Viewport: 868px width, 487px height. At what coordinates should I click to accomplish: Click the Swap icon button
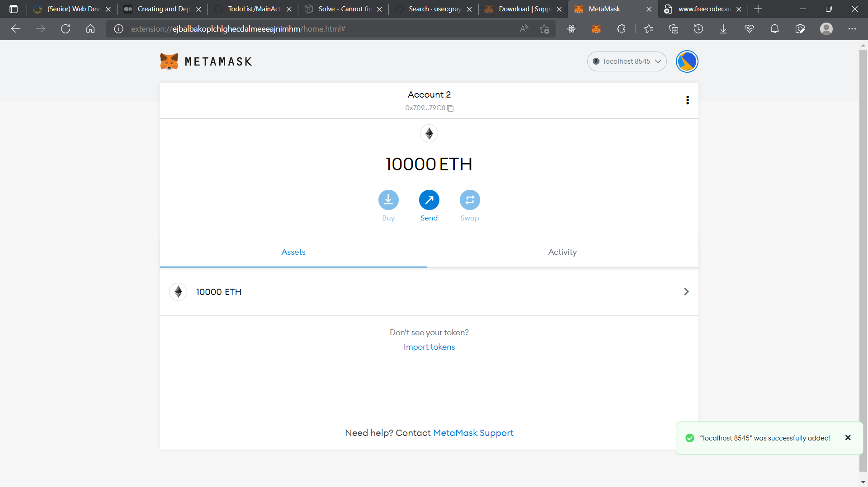(470, 200)
